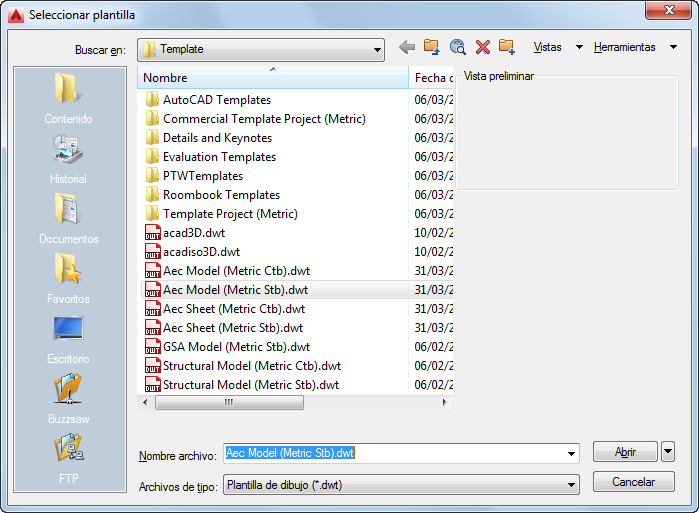Open Escritorio in the places sidebar
The width and height of the screenshot is (699, 513).
tap(68, 339)
